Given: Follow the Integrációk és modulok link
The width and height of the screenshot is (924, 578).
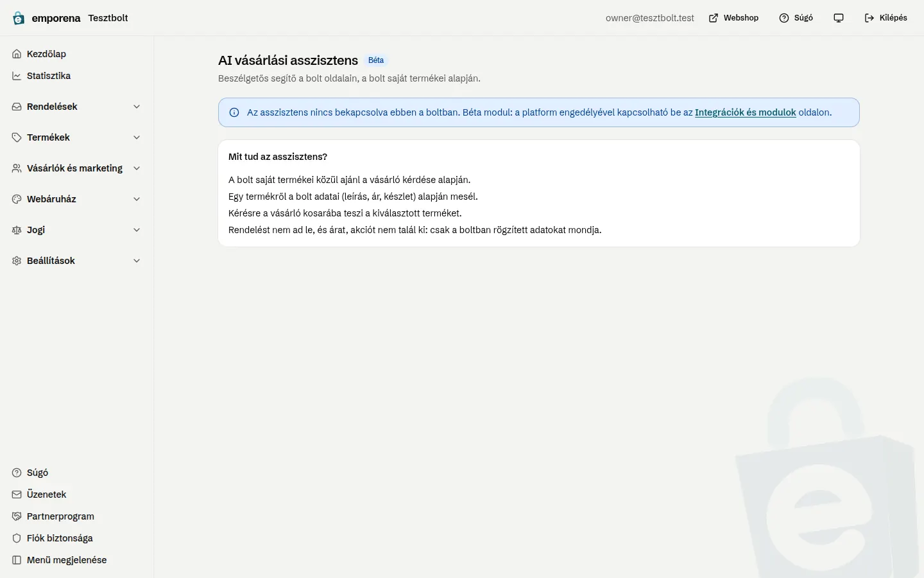Looking at the screenshot, I should [x=745, y=112].
